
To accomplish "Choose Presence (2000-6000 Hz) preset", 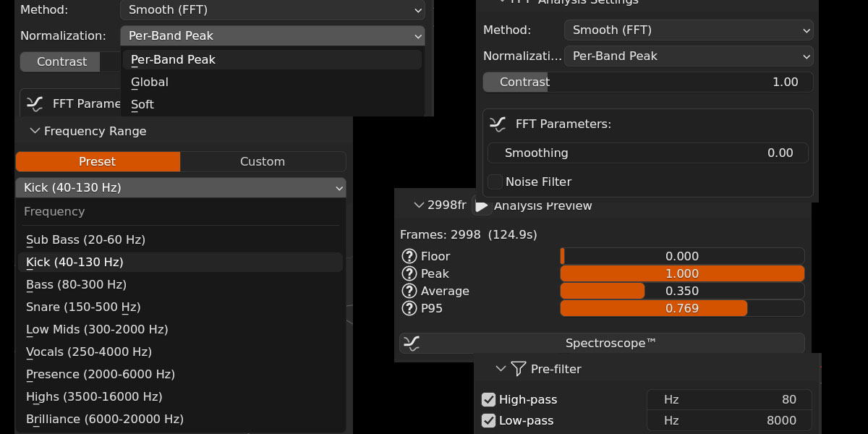I will coord(181,374).
